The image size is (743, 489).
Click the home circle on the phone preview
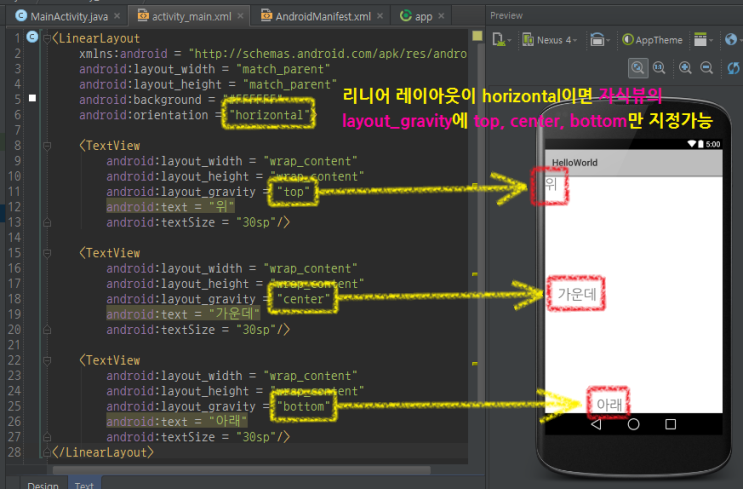pos(634,424)
